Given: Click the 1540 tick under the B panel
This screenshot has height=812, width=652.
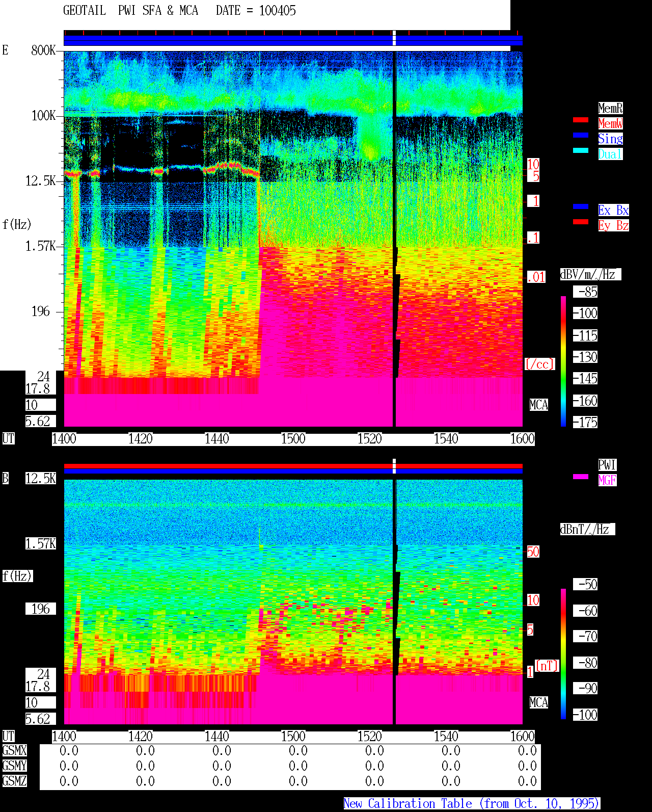Looking at the screenshot, I should (446, 736).
